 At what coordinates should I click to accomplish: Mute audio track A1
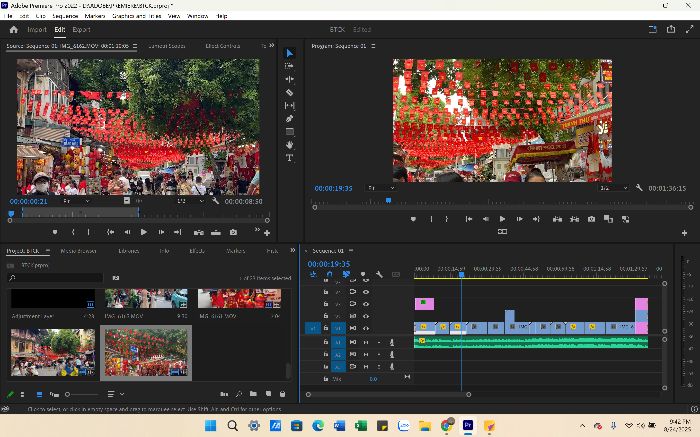click(x=366, y=342)
